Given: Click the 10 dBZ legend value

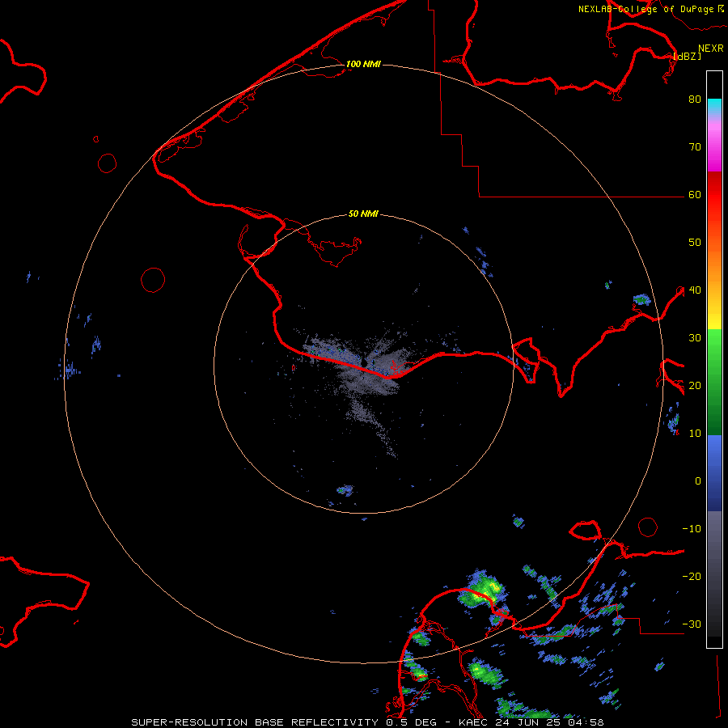Looking at the screenshot, I should point(695,434).
